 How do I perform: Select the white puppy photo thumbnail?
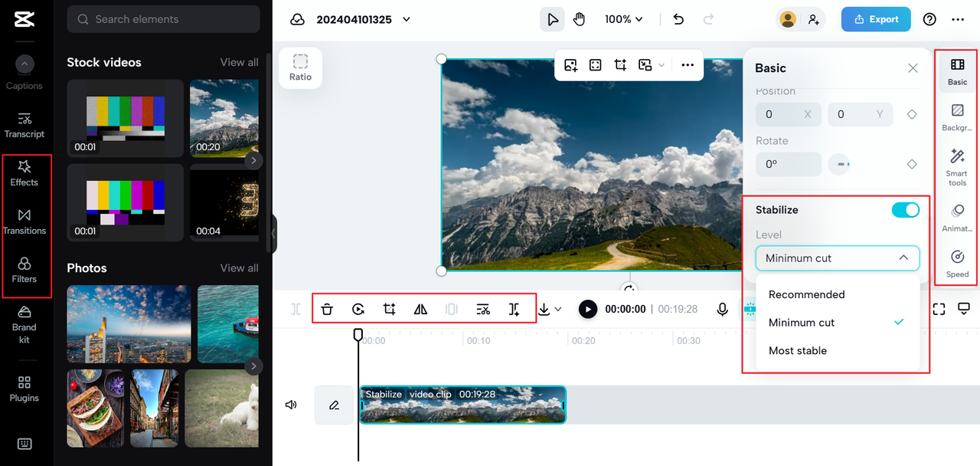222,409
